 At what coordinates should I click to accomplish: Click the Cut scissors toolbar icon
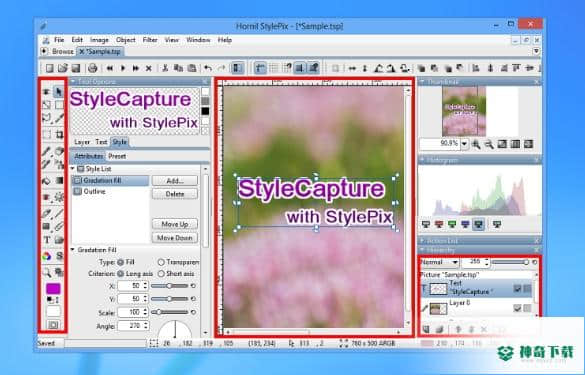[165, 68]
